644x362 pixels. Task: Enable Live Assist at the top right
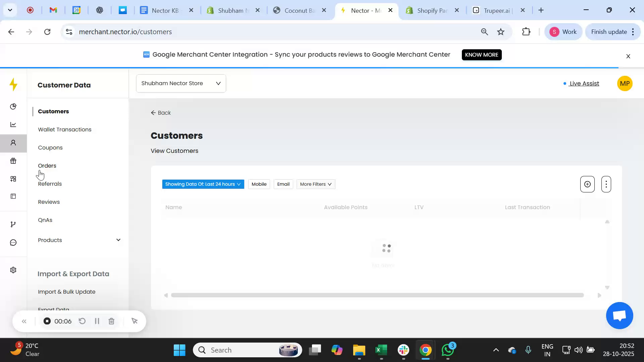(x=584, y=83)
